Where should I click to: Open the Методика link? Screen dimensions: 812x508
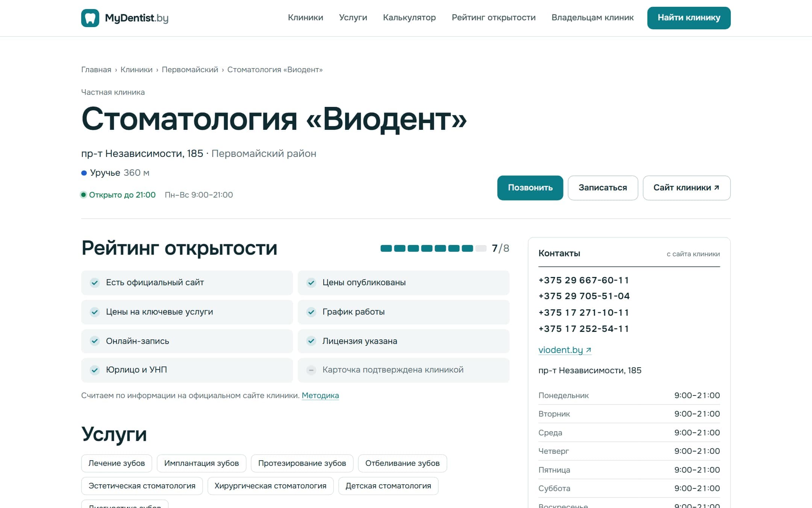click(x=320, y=395)
